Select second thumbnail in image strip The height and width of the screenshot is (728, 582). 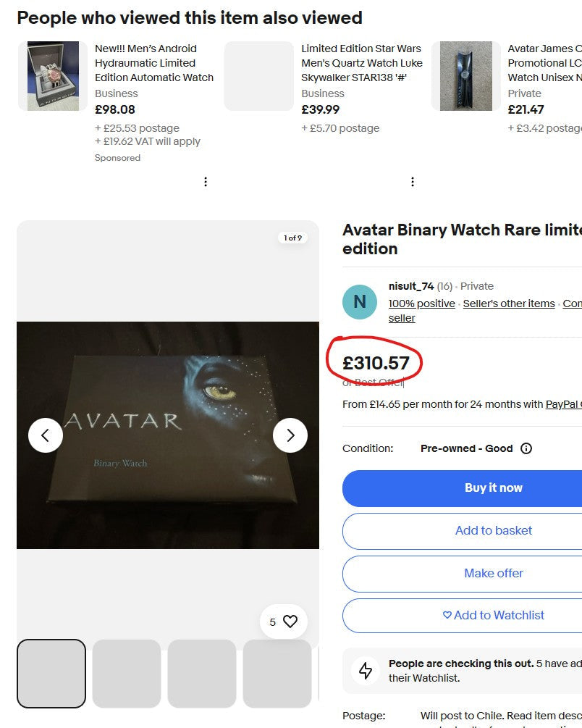(127, 673)
